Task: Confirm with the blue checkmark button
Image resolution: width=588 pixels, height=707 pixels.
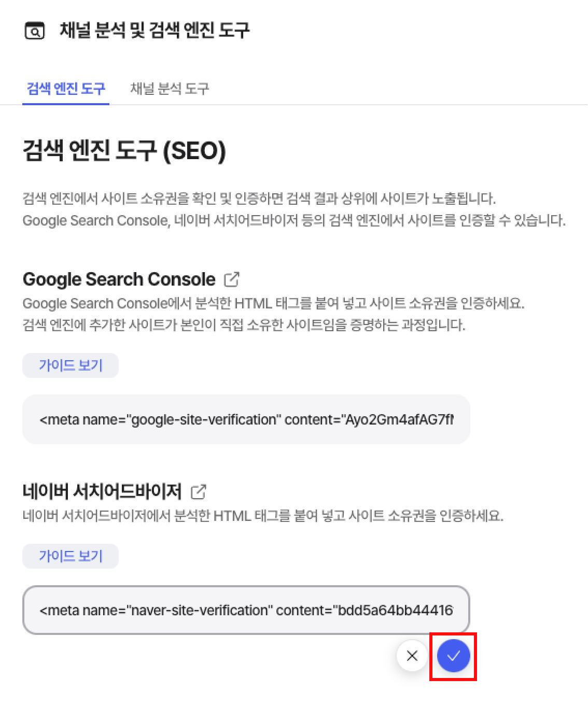Action: click(453, 656)
